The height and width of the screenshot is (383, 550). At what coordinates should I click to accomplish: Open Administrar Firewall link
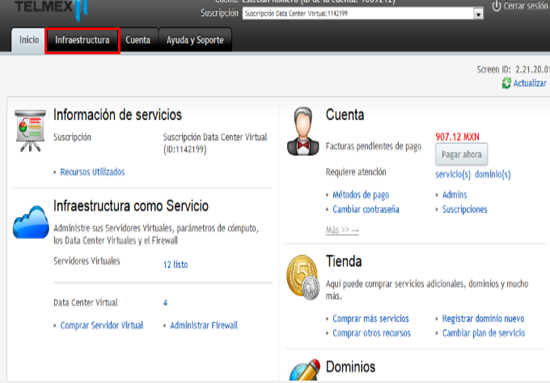[204, 325]
